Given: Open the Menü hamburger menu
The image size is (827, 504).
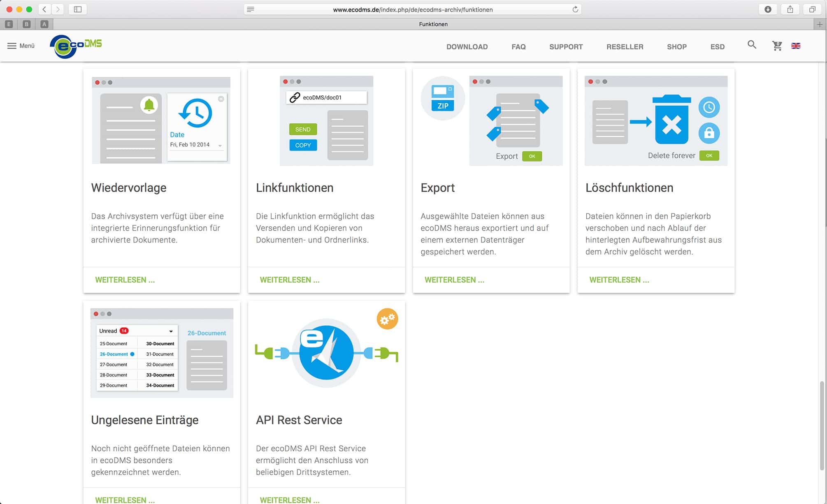Looking at the screenshot, I should (x=21, y=46).
